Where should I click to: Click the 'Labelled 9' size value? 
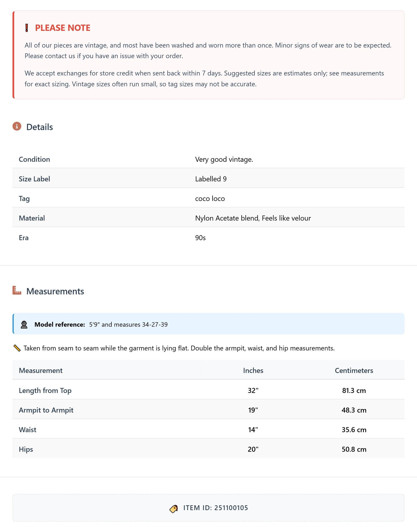[211, 179]
